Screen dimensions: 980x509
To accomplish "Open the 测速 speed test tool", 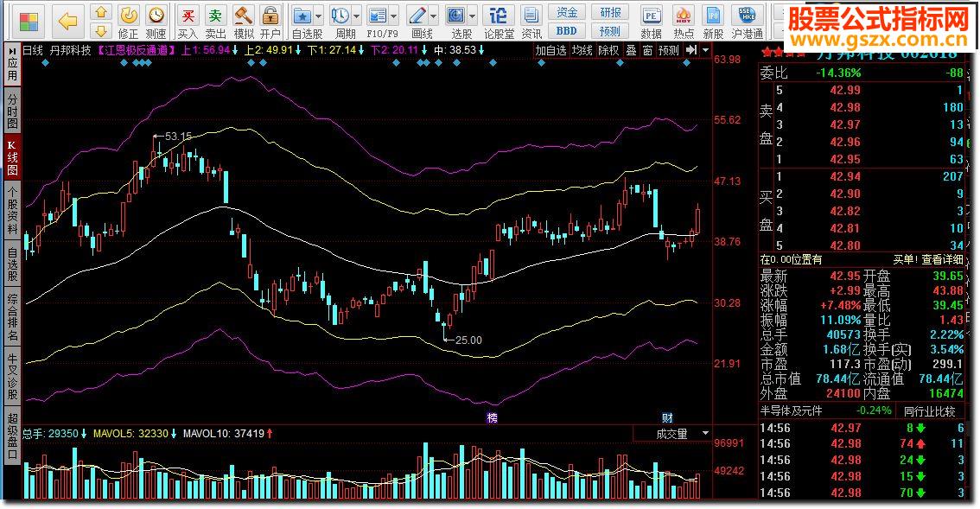I will coord(156,22).
